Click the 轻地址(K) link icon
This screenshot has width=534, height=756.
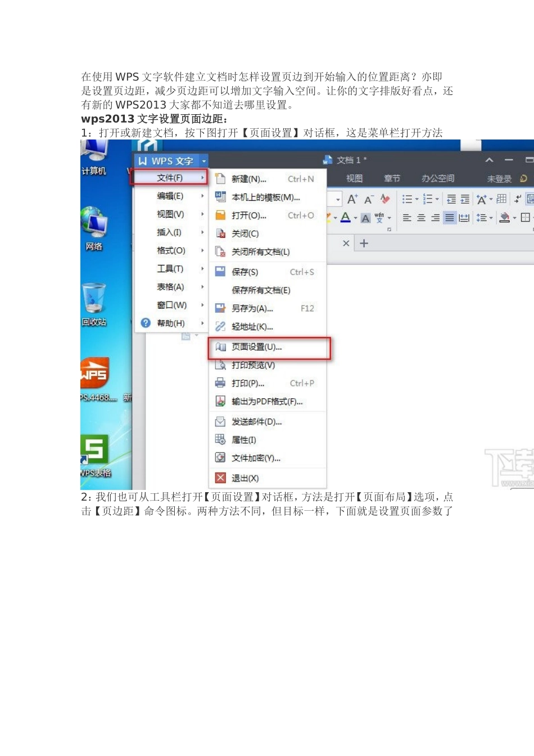coord(220,326)
